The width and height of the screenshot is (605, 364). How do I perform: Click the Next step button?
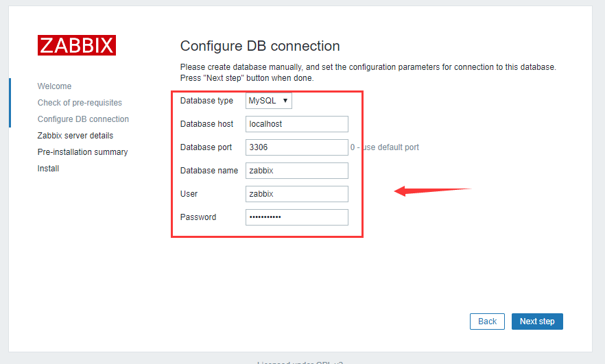coord(537,321)
